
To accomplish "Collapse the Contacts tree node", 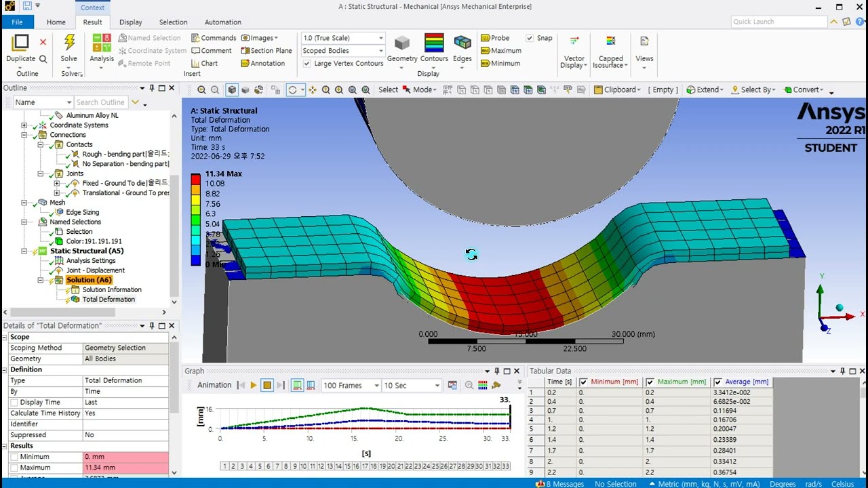I will [x=41, y=144].
